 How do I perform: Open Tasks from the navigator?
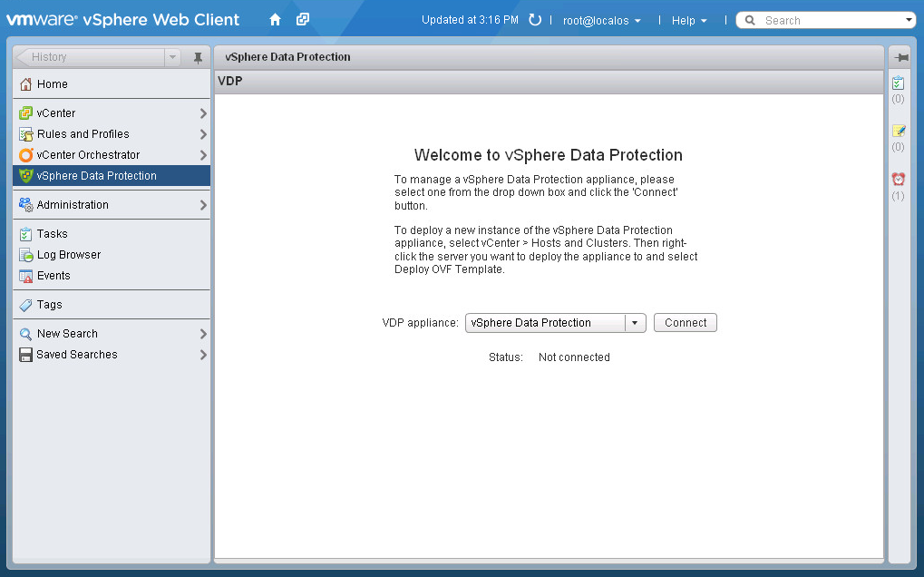click(112, 234)
